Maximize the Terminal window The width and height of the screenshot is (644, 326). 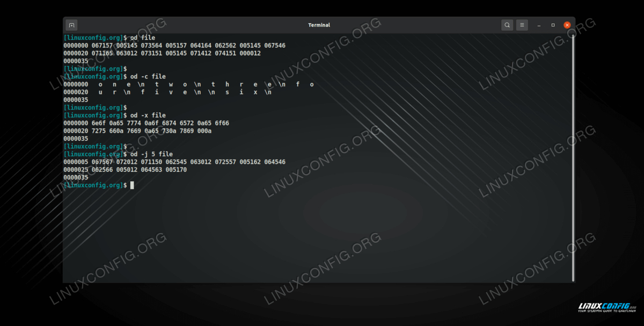point(553,25)
